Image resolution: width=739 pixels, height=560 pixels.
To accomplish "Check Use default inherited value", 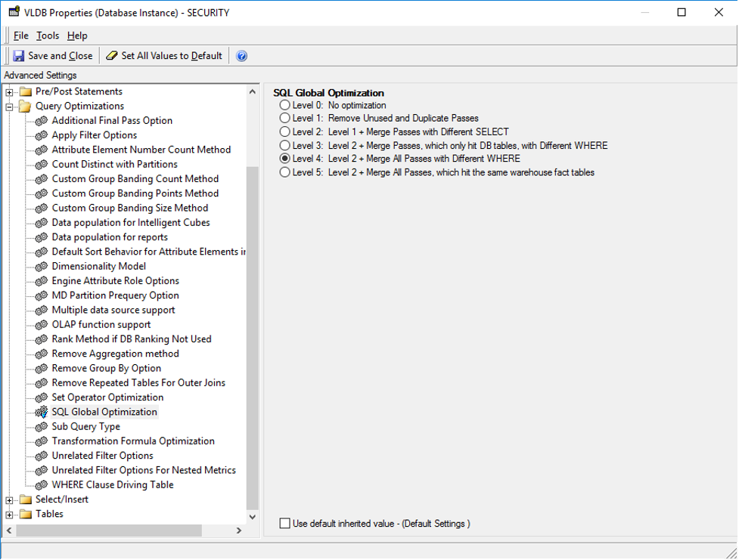I will click(284, 523).
